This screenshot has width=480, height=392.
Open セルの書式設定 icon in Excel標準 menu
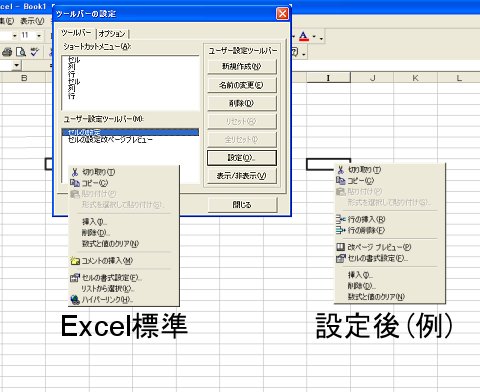coord(75,278)
